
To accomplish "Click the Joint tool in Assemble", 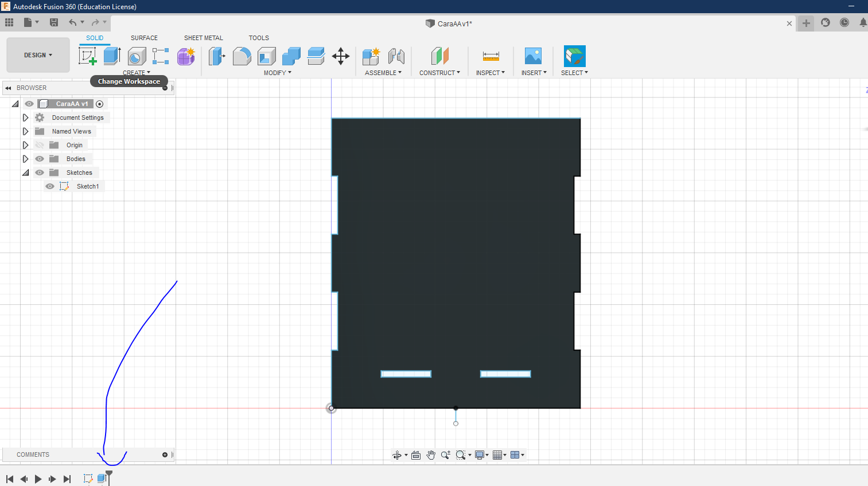I will pyautogui.click(x=396, y=56).
